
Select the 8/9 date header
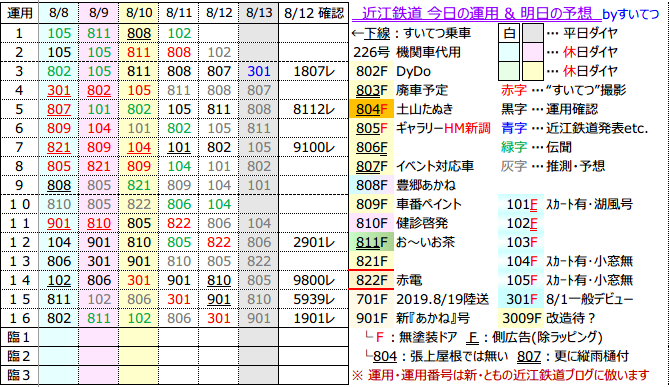coord(99,13)
